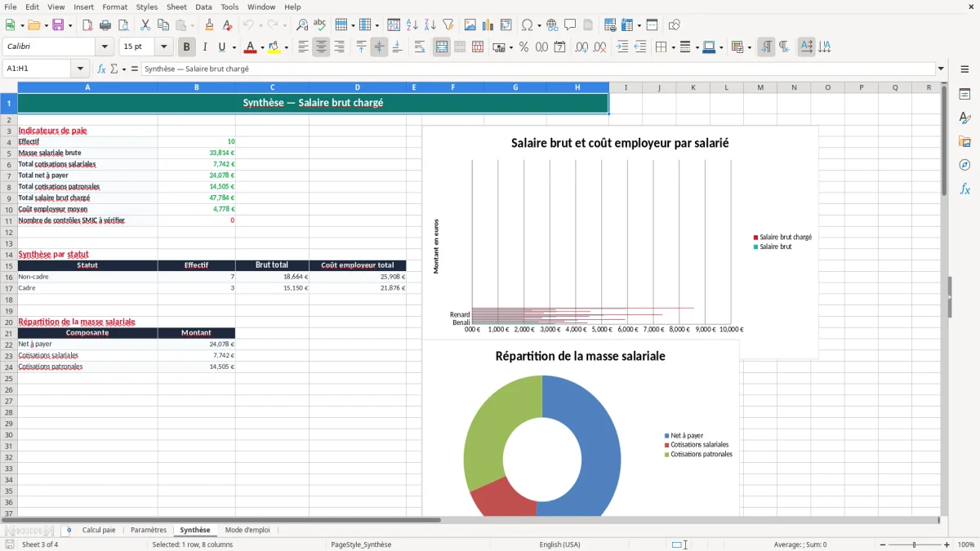Click row header 16

(x=8, y=277)
